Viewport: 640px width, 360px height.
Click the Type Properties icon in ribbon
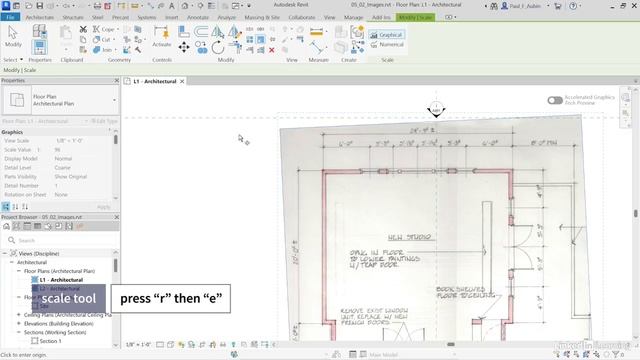tap(39, 31)
